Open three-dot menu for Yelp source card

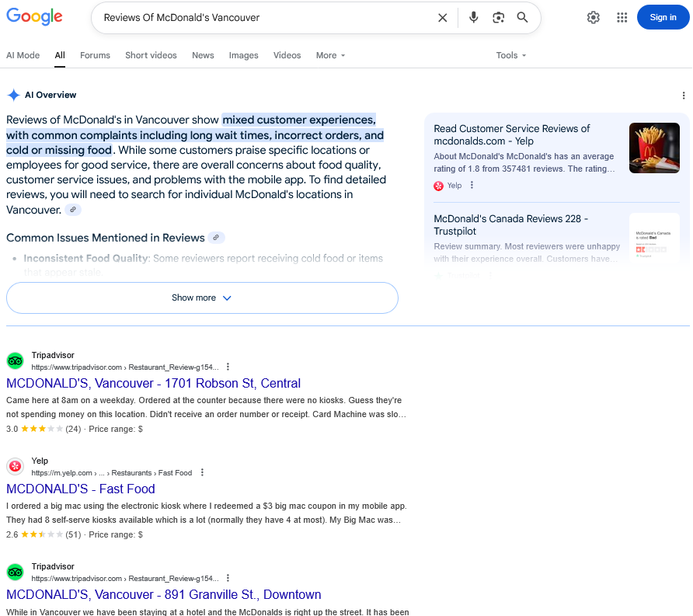tap(472, 185)
